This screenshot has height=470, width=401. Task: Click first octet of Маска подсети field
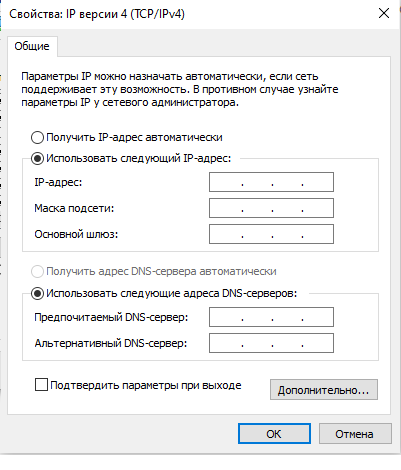click(x=226, y=208)
